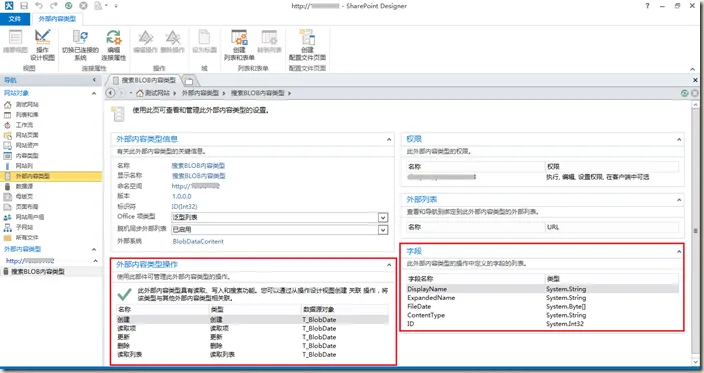Screen dimensions: 704x373
Task: Select the 读取项 operation row
Action: (252, 329)
